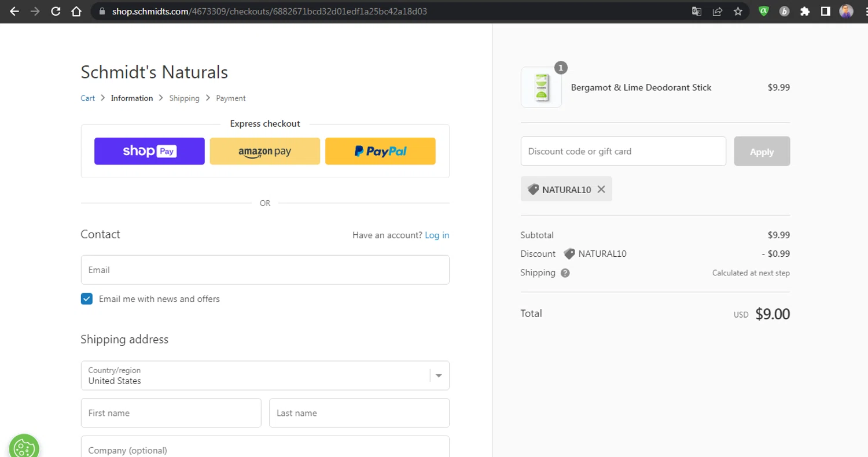
Task: Focus the Discount code or gift card field
Action: (623, 151)
